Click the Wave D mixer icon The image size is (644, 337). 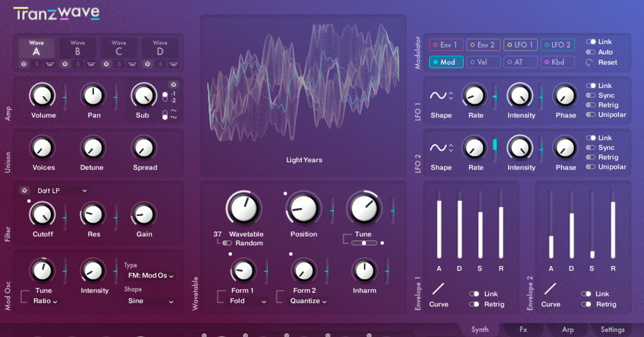(x=173, y=64)
